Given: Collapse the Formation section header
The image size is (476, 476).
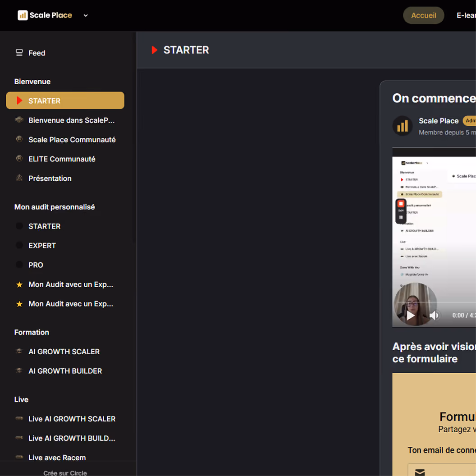Looking at the screenshot, I should pyautogui.click(x=32, y=332).
